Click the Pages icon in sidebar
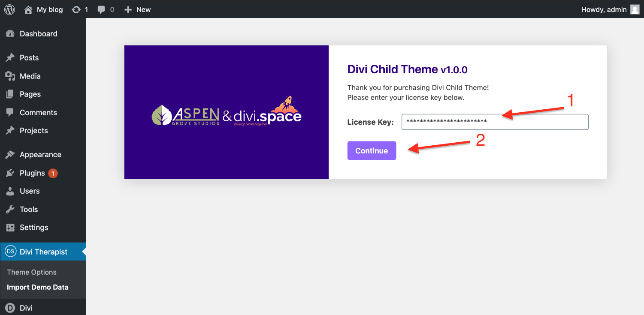The width and height of the screenshot is (644, 315). pos(10,94)
